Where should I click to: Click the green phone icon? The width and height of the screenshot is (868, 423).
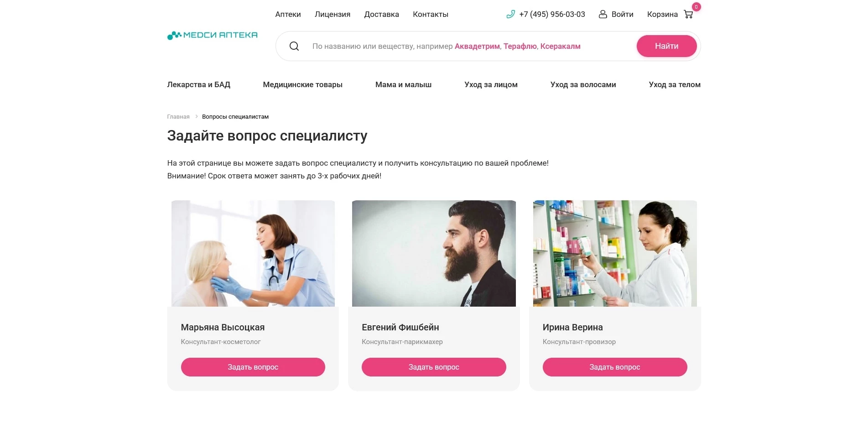510,15
